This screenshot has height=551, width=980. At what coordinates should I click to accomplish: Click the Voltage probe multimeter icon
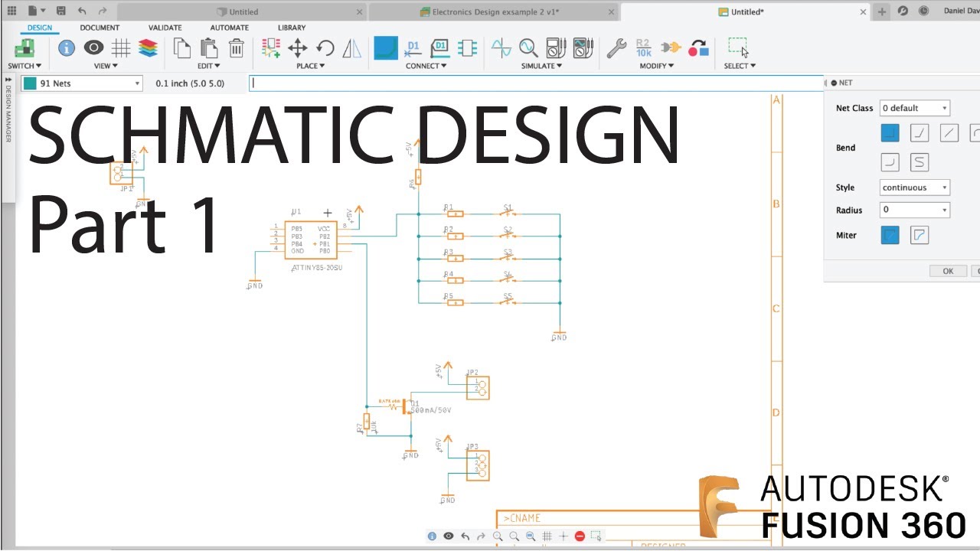click(x=556, y=48)
